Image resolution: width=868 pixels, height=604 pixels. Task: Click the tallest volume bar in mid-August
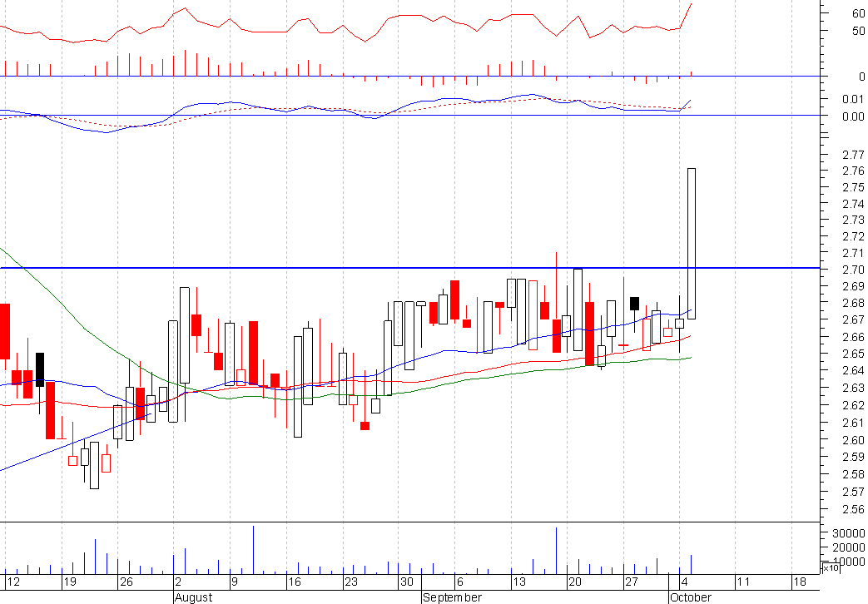254,550
